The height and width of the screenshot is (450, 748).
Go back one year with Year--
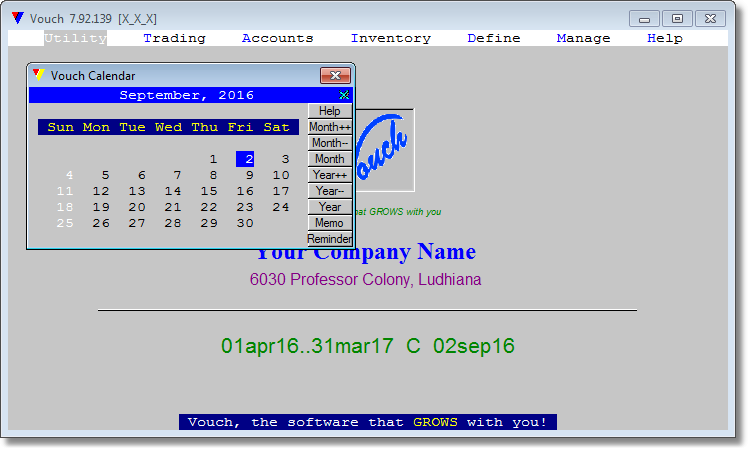point(330,191)
